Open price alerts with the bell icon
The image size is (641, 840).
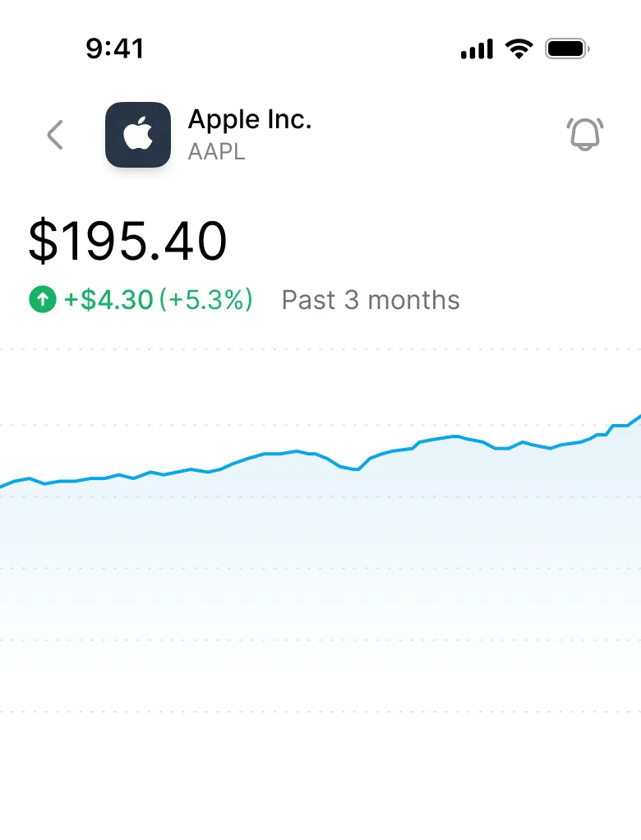point(585,135)
